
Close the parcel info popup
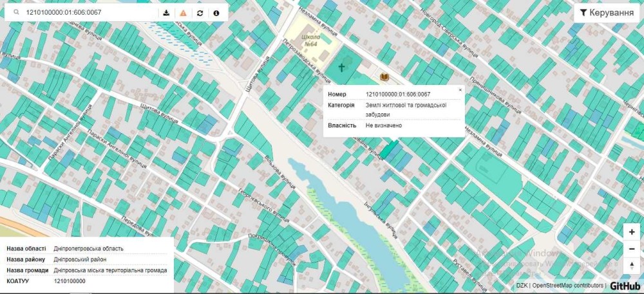(x=460, y=90)
